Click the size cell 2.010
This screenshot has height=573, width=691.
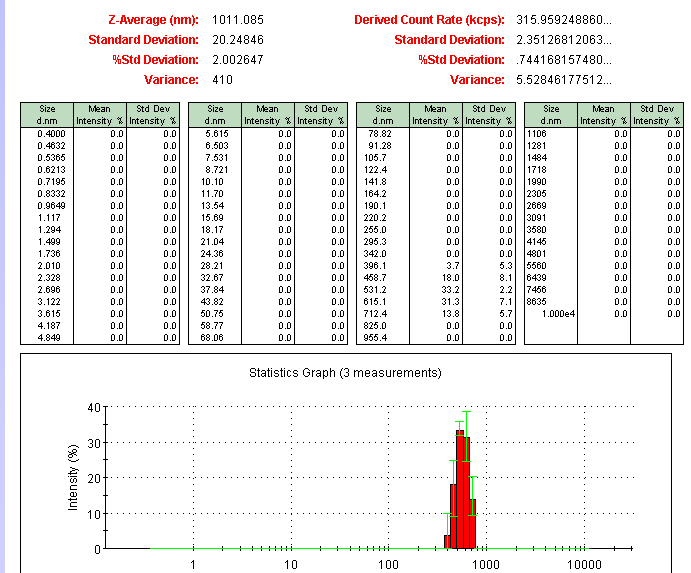(49, 266)
